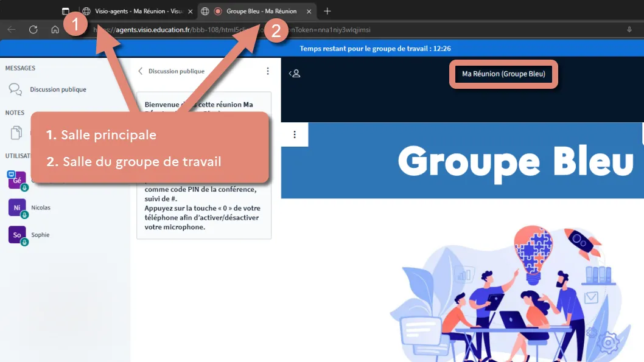Close the Groupe Bleu browser tab
Screen dimensions: 644x362
click(309, 12)
